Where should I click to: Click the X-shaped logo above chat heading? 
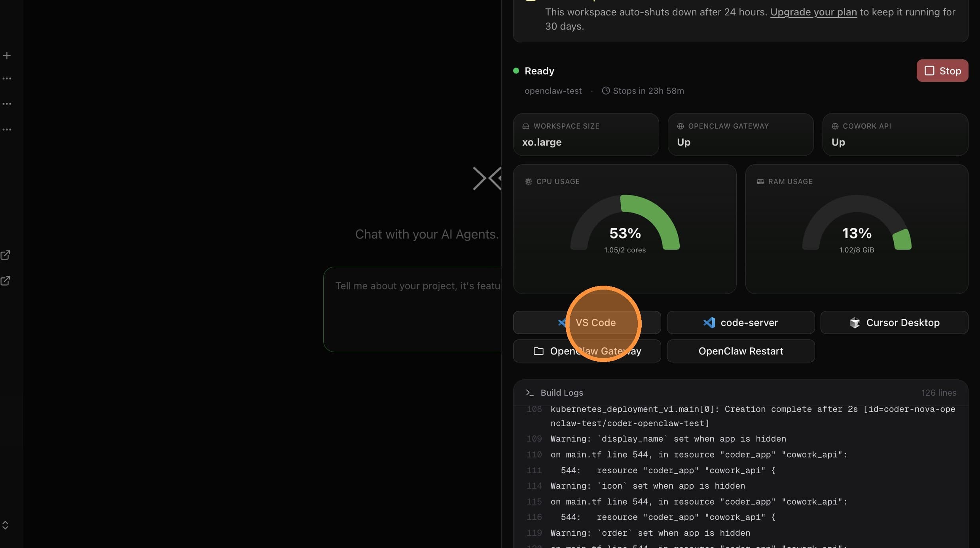[x=487, y=178]
